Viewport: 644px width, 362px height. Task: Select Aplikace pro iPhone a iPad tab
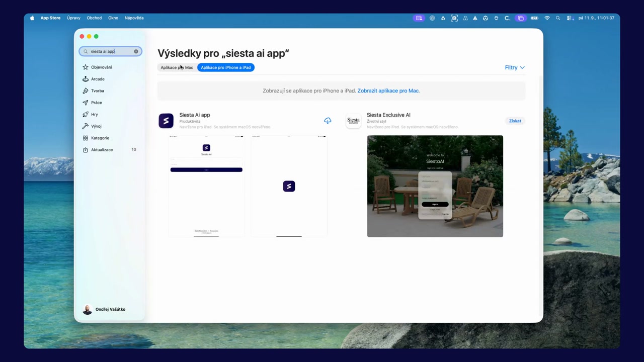click(x=226, y=67)
